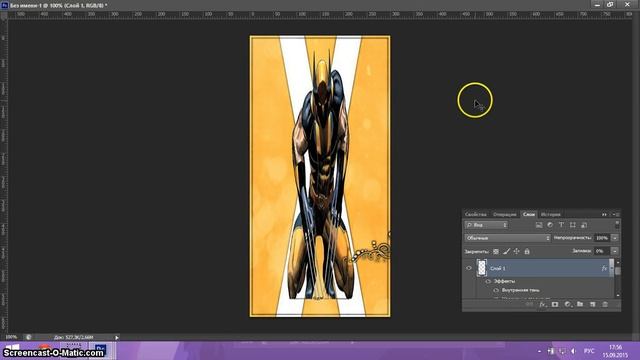Click the status bar preview icon beside zoom
Viewport: 640px width, 360px height.
28,337
